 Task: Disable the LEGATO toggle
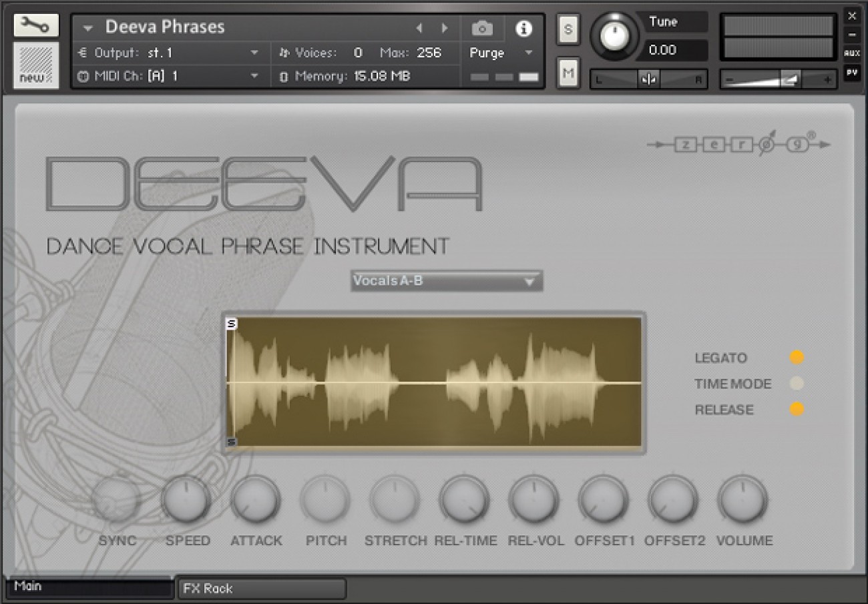point(796,357)
